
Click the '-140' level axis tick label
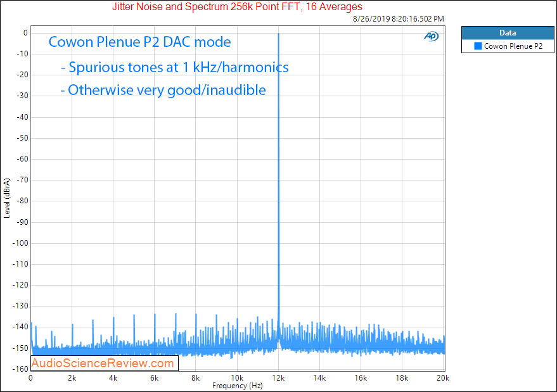tap(20, 327)
